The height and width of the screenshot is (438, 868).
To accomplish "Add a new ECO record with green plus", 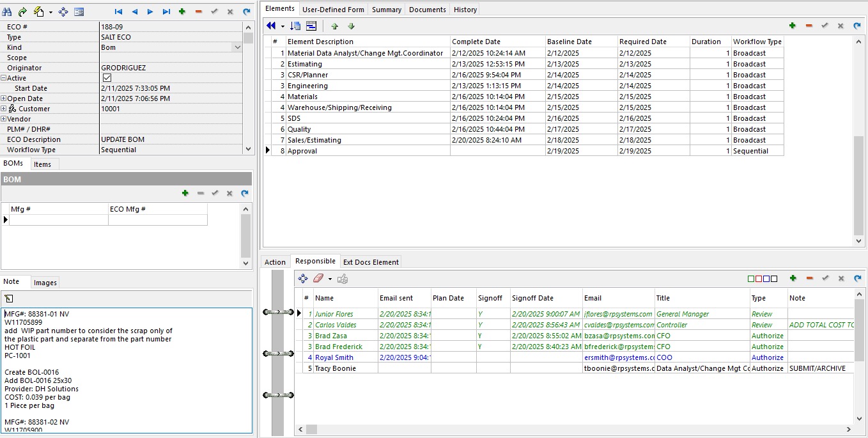I will pos(182,12).
